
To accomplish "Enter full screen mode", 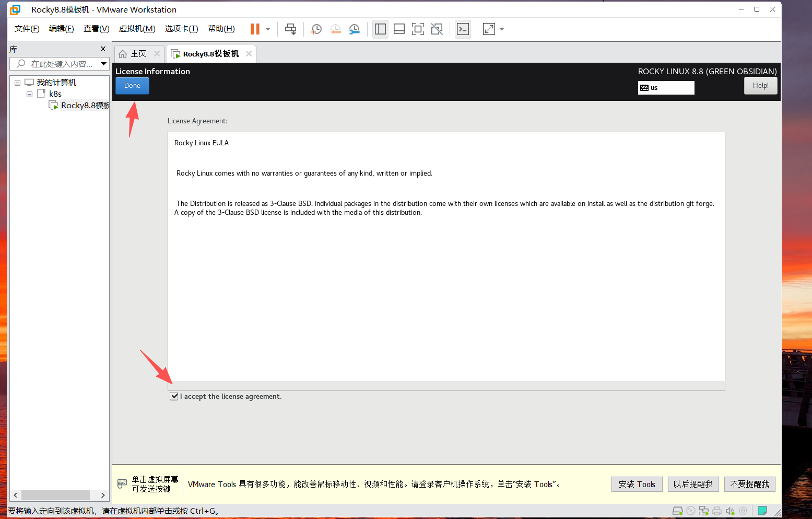I will tap(418, 29).
